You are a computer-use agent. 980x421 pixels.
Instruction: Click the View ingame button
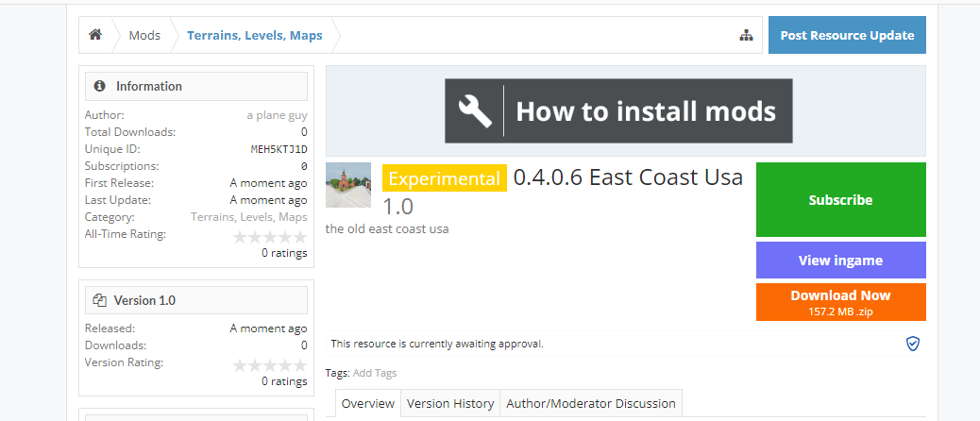pos(840,261)
